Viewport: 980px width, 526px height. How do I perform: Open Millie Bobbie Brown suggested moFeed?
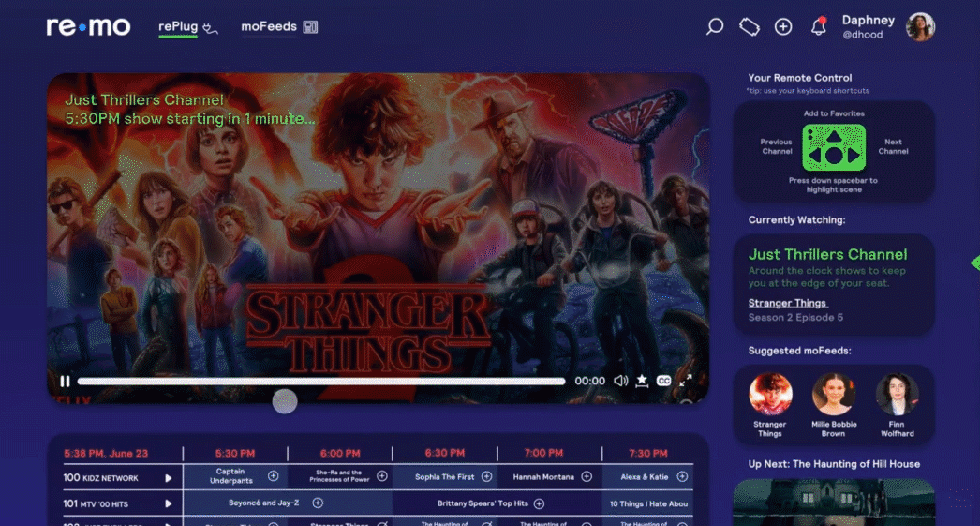[x=834, y=405]
